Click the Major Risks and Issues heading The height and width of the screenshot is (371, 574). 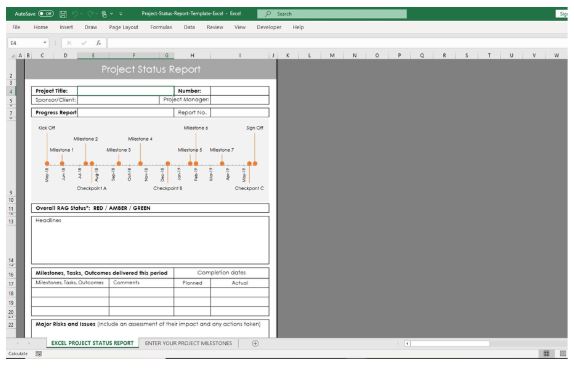click(65, 324)
